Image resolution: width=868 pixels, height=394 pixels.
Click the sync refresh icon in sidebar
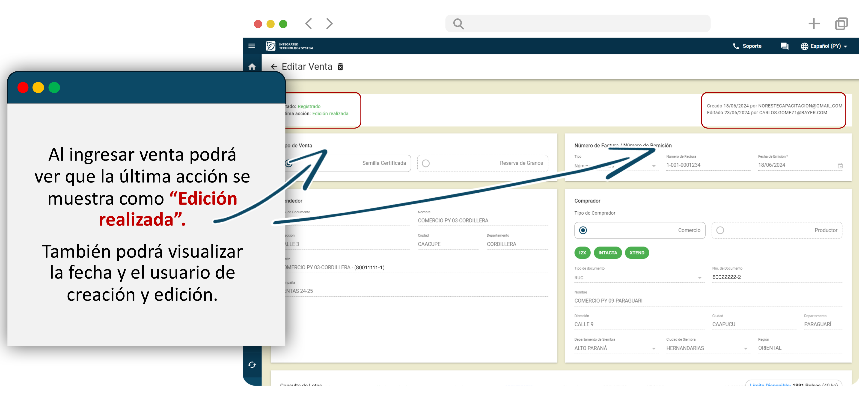[x=252, y=365]
